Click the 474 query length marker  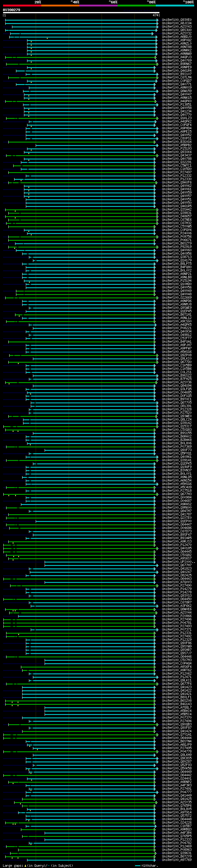tap(155, 15)
